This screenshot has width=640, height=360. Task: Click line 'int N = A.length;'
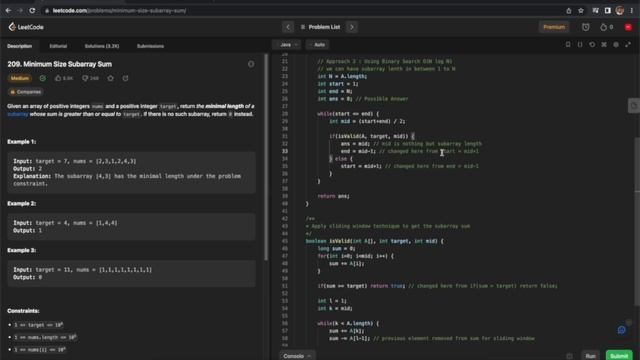click(x=342, y=76)
